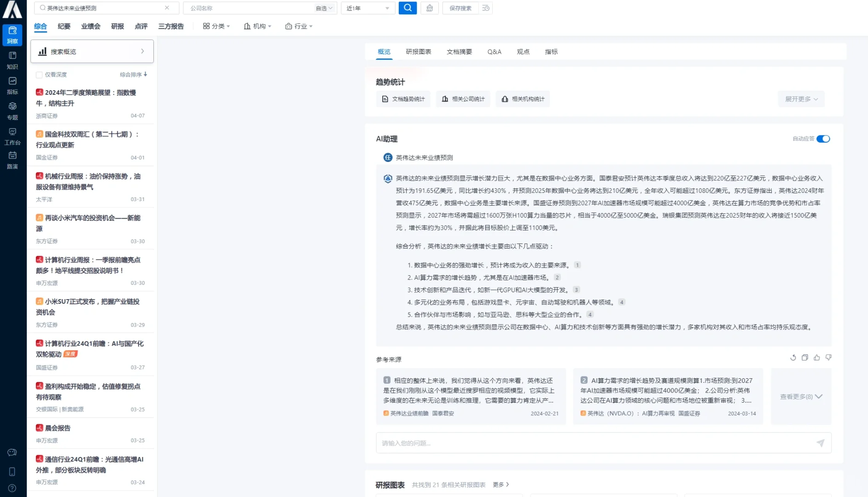Click the 文档趋势统计 button
Screen dimensions: 868x497
tap(403, 99)
